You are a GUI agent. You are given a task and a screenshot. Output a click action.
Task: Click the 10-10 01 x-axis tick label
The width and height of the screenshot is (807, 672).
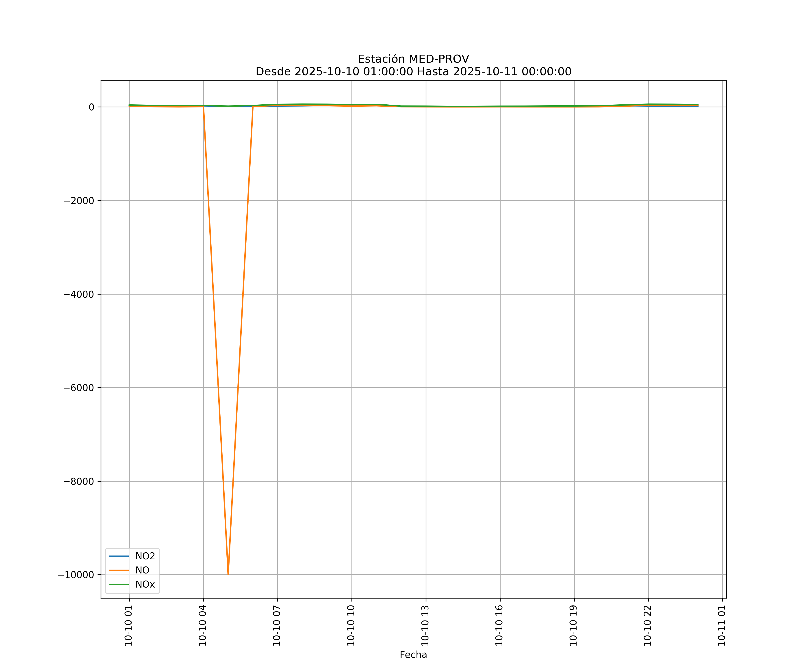click(x=128, y=625)
